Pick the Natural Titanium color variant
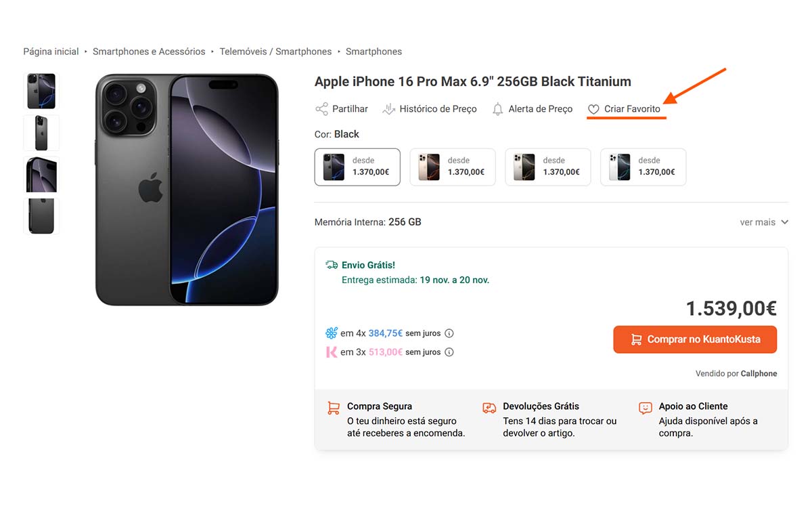The height and width of the screenshot is (508, 812). pyautogui.click(x=548, y=167)
